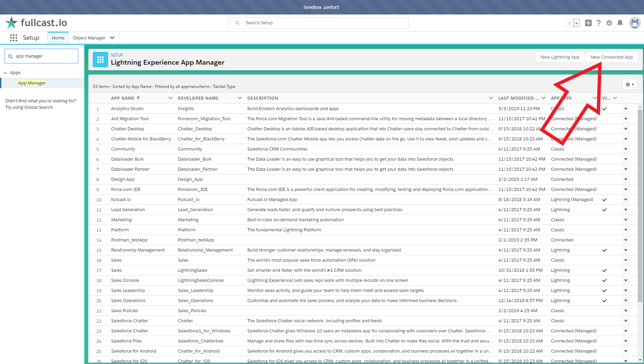The image size is (644, 364).
Task: Open row actions for Analytics Studio
Action: pyautogui.click(x=626, y=109)
